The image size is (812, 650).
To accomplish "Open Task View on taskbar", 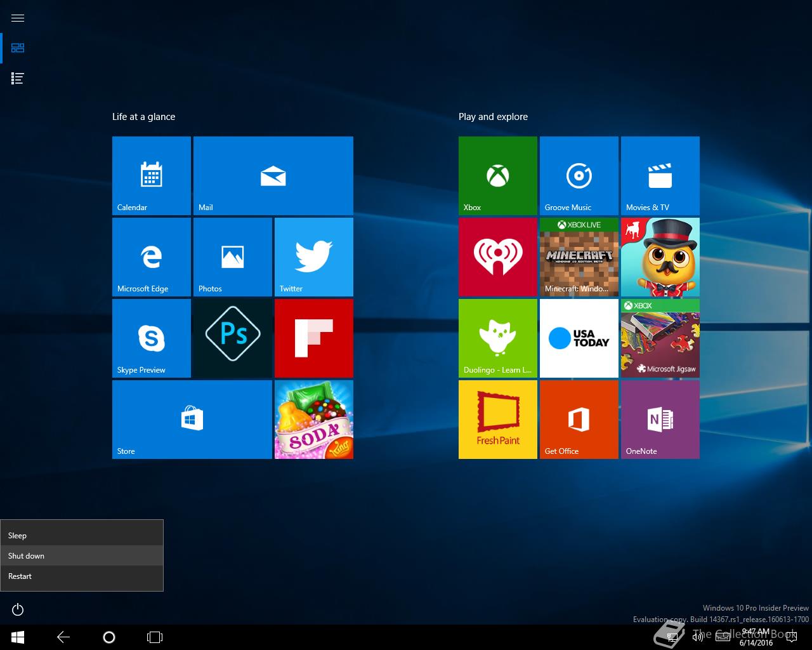I will pyautogui.click(x=155, y=637).
